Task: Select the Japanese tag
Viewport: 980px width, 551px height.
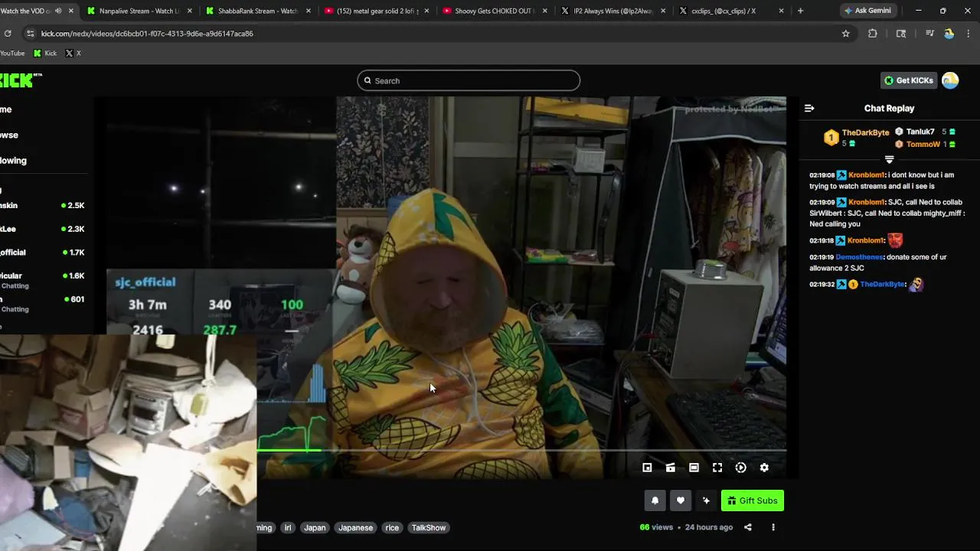Action: pyautogui.click(x=355, y=527)
